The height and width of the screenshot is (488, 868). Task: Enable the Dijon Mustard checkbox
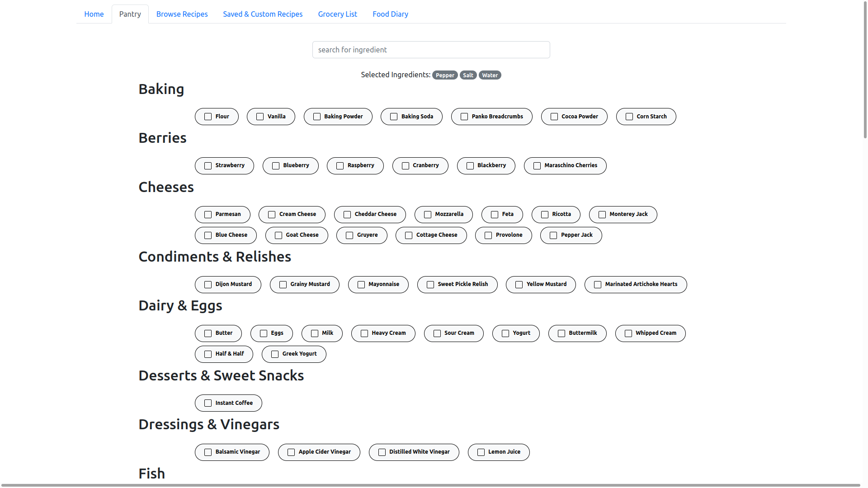(208, 285)
